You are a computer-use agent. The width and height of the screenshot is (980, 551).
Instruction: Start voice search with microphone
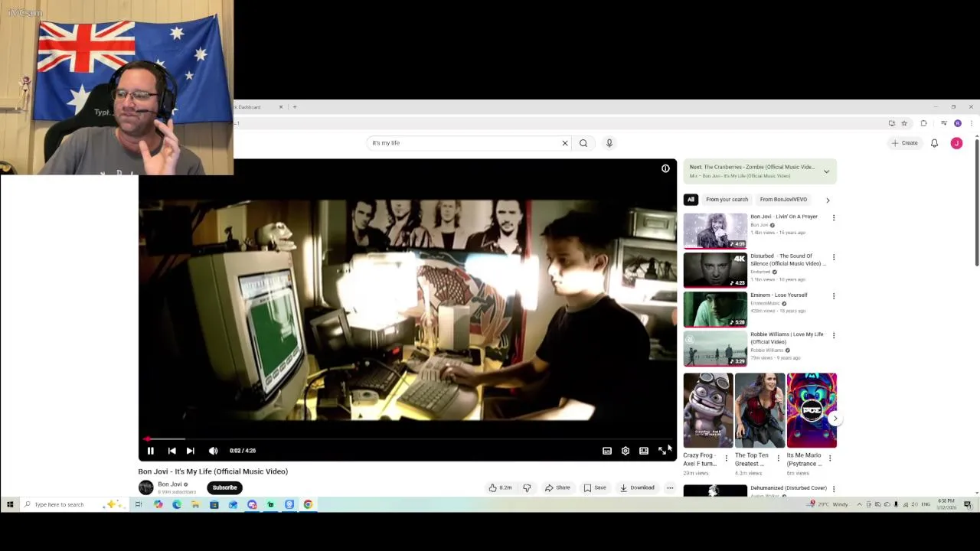pos(609,143)
